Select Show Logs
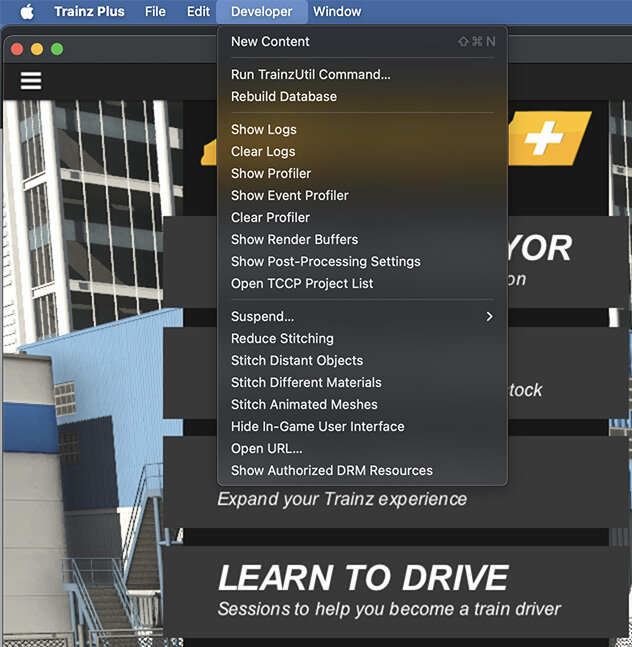The width and height of the screenshot is (632, 647). point(362,130)
